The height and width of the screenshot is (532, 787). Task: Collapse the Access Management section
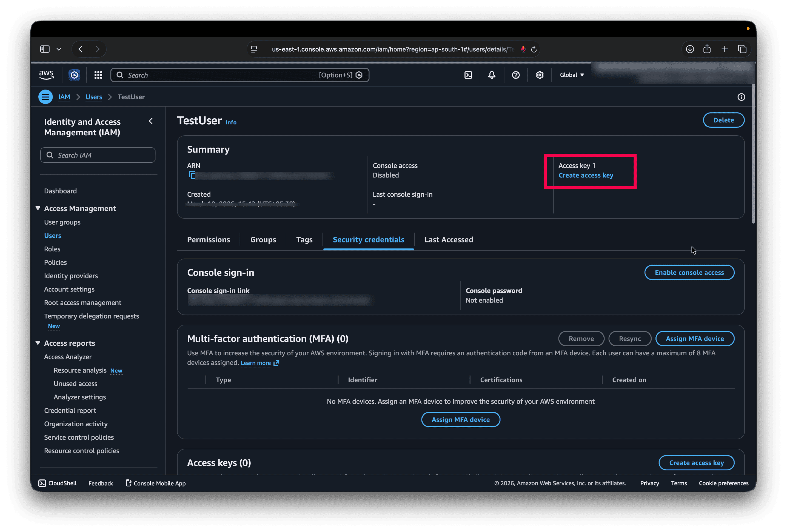coord(38,208)
